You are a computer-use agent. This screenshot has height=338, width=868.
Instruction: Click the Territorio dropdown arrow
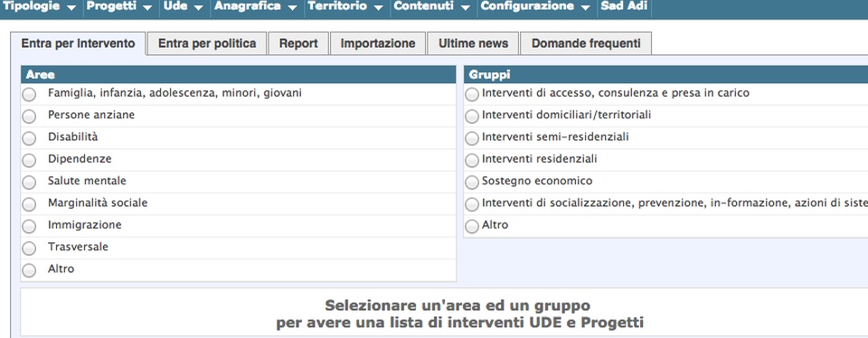tap(378, 8)
